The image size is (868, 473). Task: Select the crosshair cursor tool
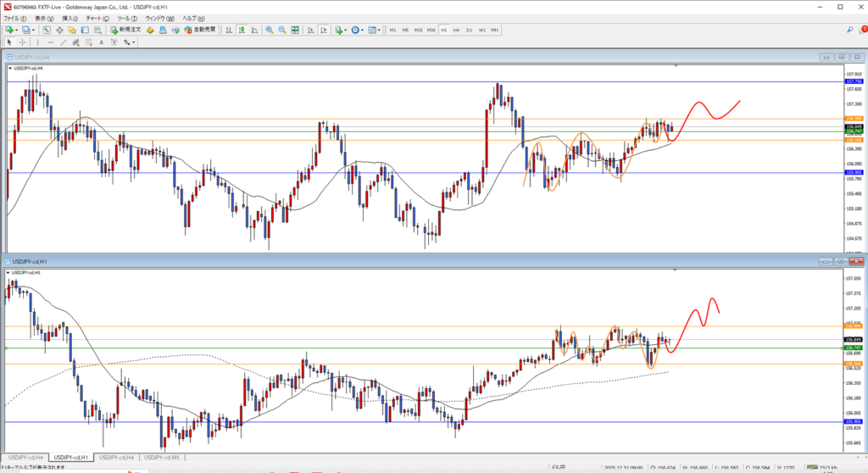[x=21, y=42]
